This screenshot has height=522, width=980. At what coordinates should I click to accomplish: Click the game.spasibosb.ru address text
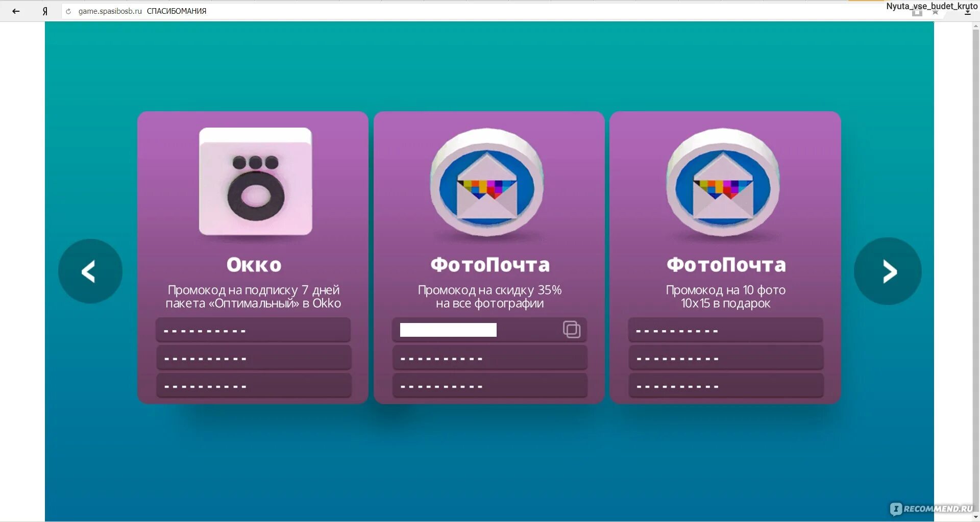[x=110, y=11]
